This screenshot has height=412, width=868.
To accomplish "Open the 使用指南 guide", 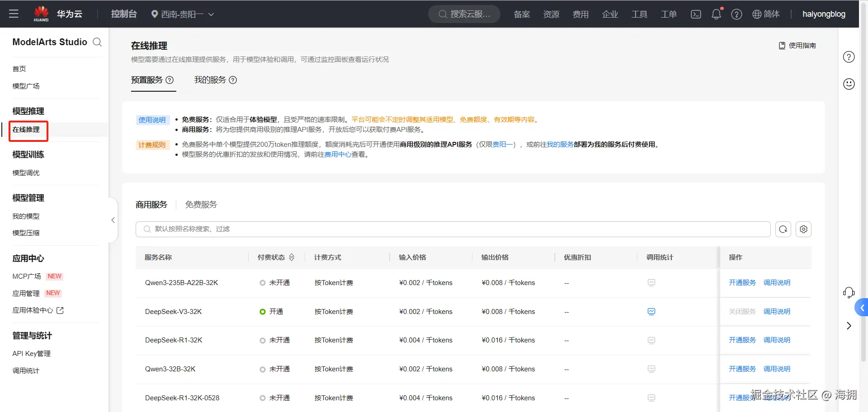I will click(x=797, y=46).
